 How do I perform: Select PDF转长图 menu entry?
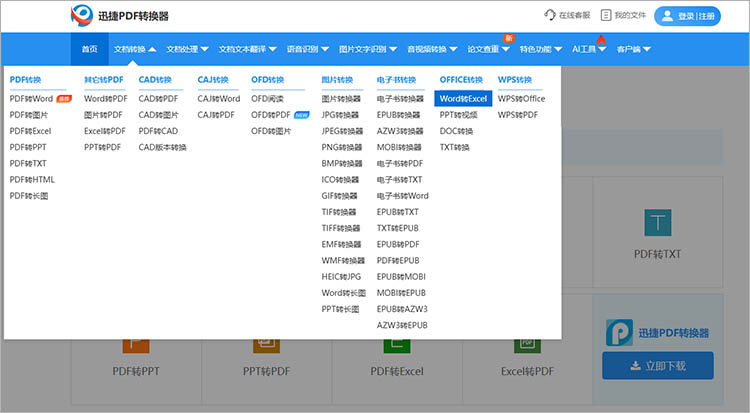pos(29,196)
